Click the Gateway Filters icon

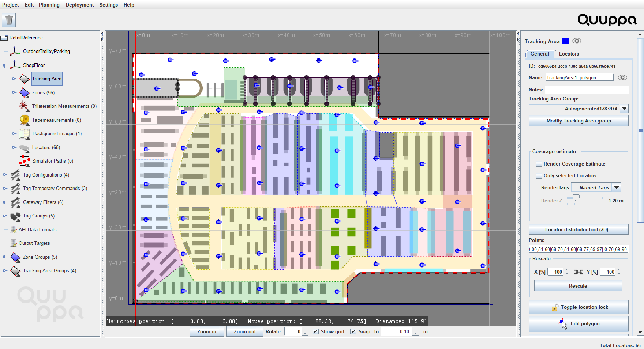15,202
